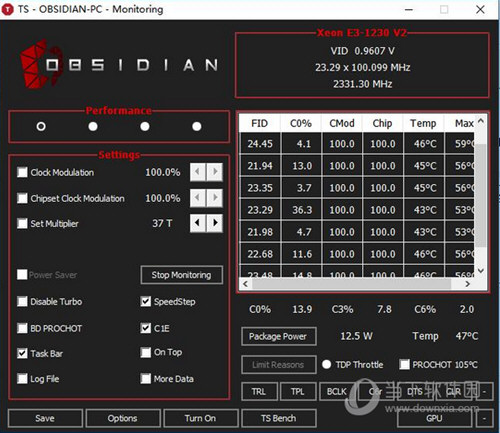The height and width of the screenshot is (433, 500).
Task: Select the second Performance profile radio button
Action: pyautogui.click(x=93, y=126)
